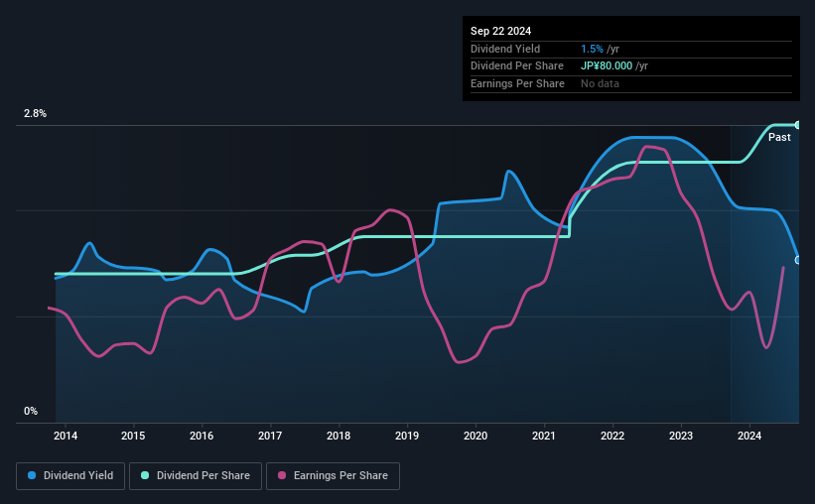Click the 'No data' earnings value

coord(600,83)
